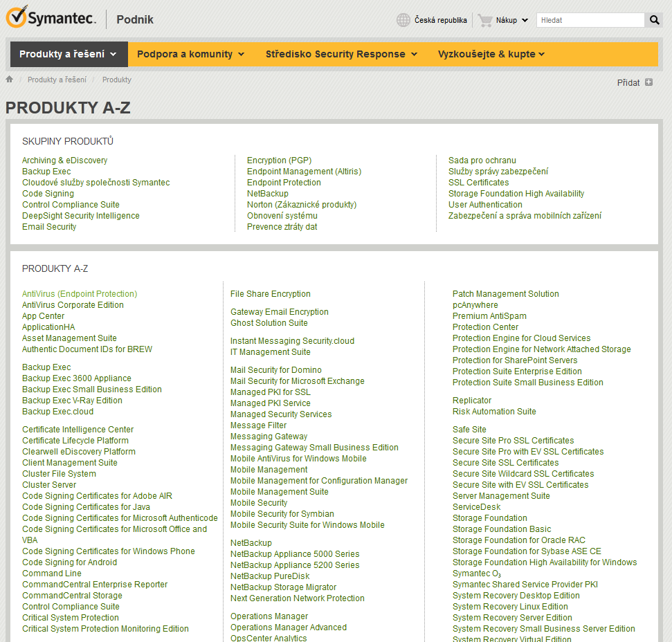Open Služby správy zabezpečení group
This screenshot has width=672, height=642.
click(498, 172)
